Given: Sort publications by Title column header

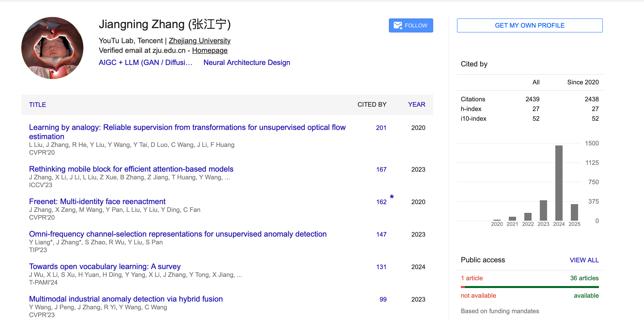Looking at the screenshot, I should pos(38,104).
